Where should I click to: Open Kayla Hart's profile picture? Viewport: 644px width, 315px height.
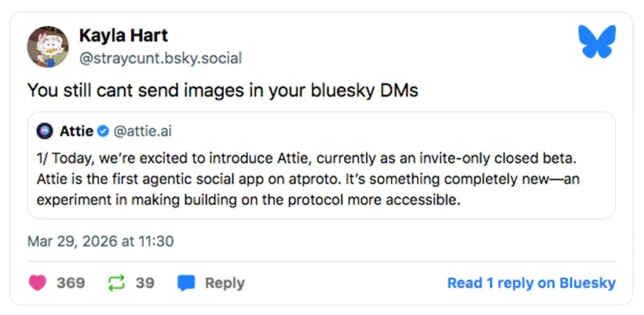click(48, 47)
